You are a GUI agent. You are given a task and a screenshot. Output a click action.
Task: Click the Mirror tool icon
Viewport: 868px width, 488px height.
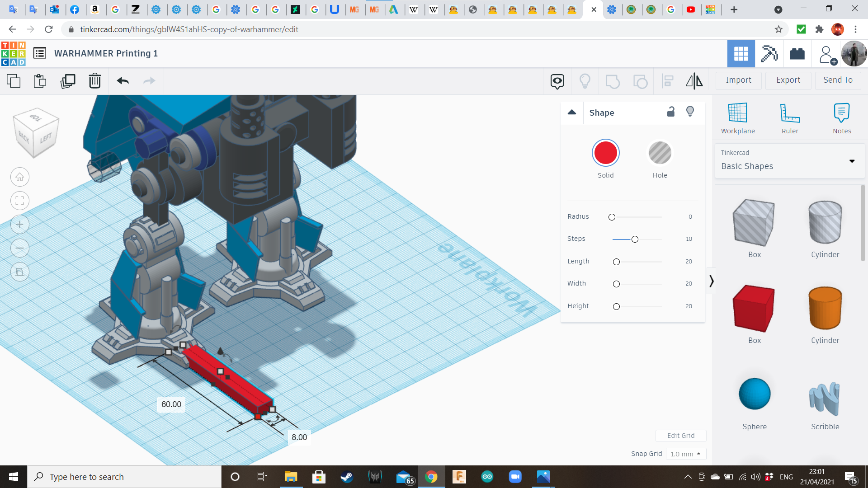tap(694, 81)
